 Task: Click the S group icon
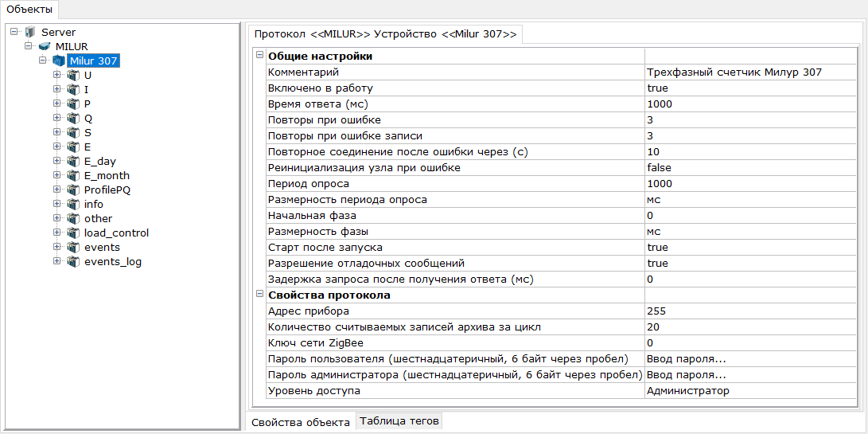[73, 132]
